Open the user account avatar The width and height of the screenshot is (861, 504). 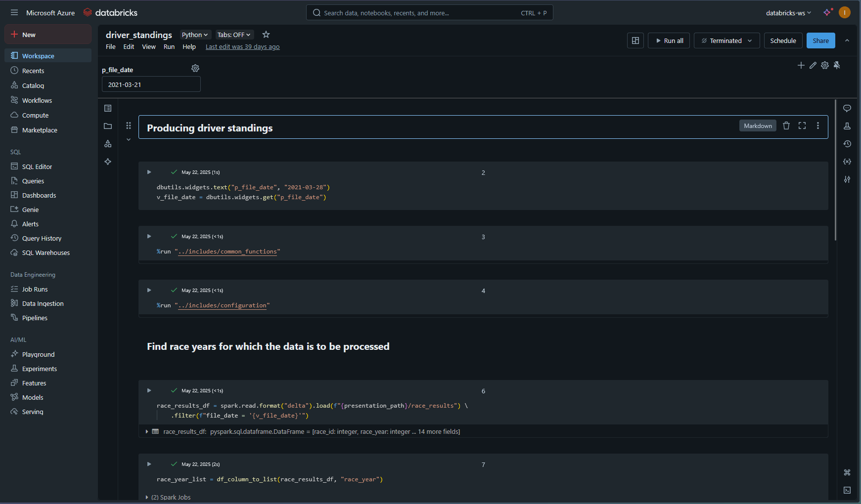(845, 13)
